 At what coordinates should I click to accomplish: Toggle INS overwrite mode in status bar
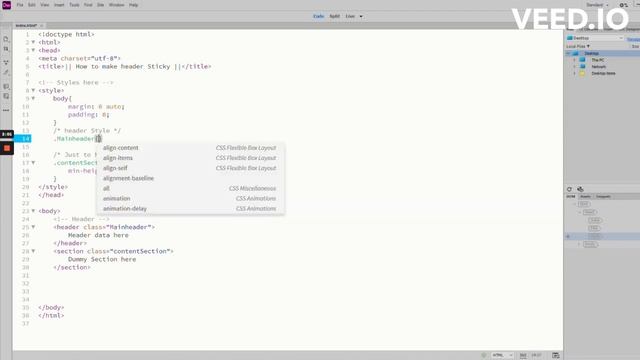coord(523,356)
